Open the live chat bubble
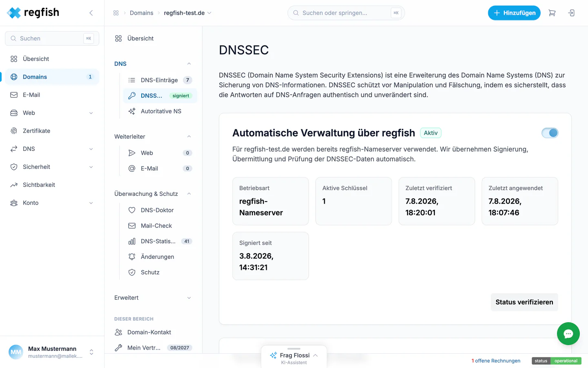 tap(568, 334)
